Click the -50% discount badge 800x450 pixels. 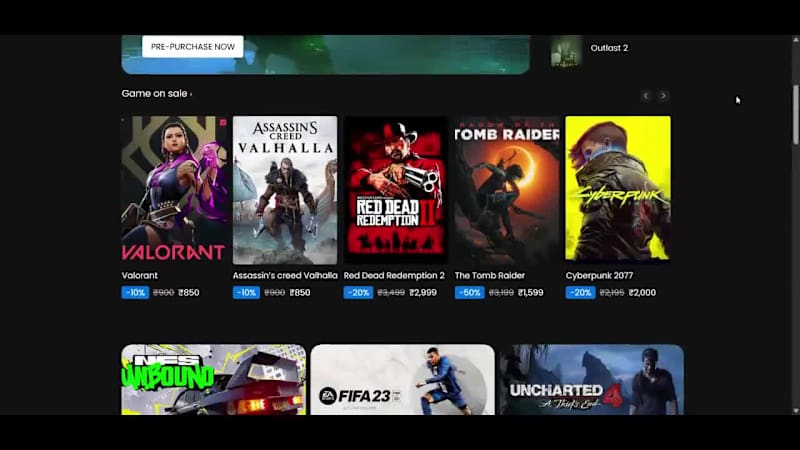tap(469, 292)
